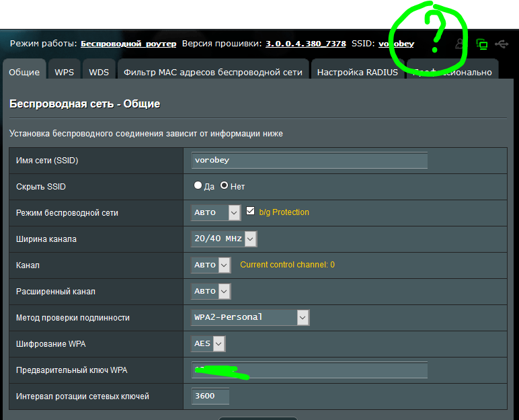This screenshot has height=420, width=519.
Task: Click the guest network user icon
Action: (x=461, y=44)
